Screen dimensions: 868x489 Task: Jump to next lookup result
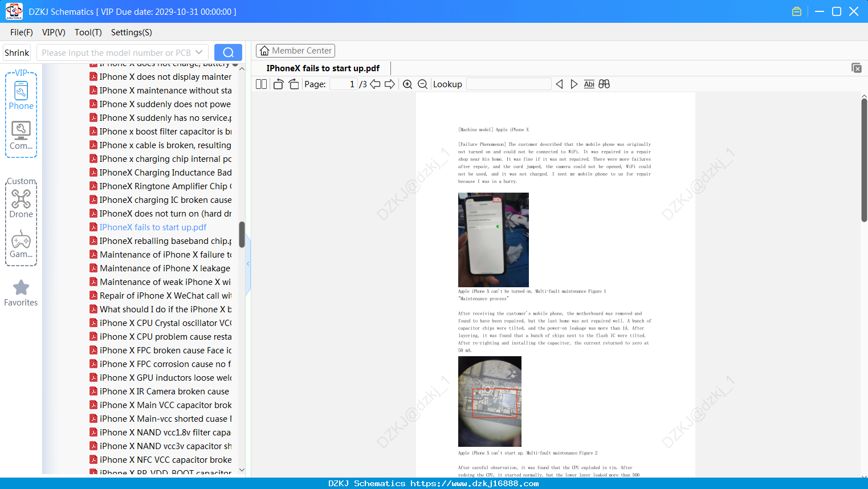[574, 84]
